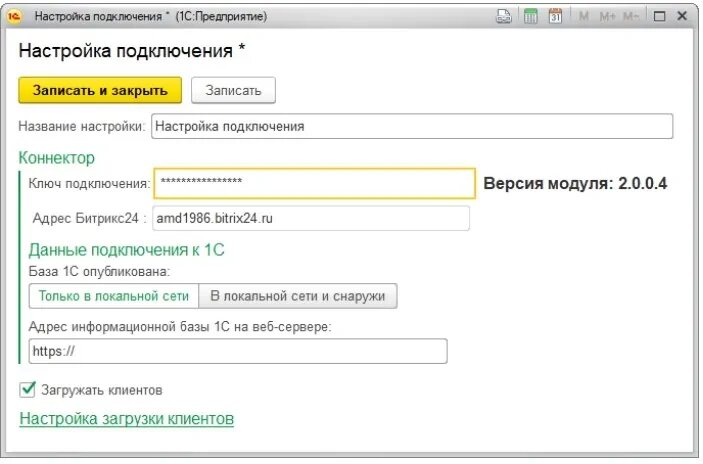Click the Данные подключения к 1С heading
Viewport: 703px width, 464px height.
[126, 250]
